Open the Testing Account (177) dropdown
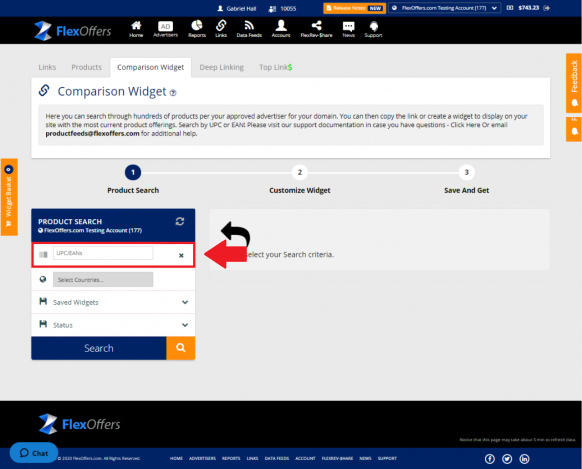The height and width of the screenshot is (469, 582). (444, 8)
